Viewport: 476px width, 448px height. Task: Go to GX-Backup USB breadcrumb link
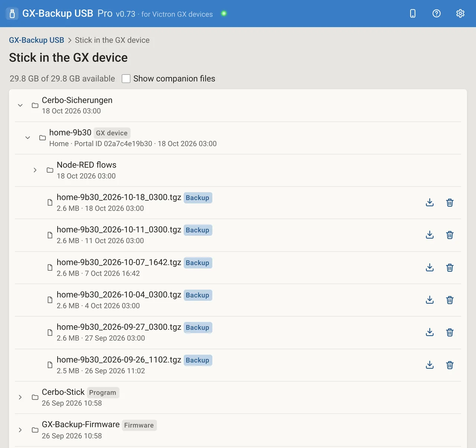click(36, 40)
